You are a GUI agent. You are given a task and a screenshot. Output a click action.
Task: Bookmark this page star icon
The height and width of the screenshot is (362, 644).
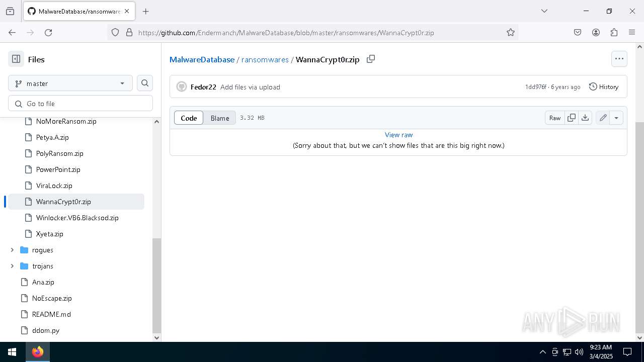tap(511, 32)
